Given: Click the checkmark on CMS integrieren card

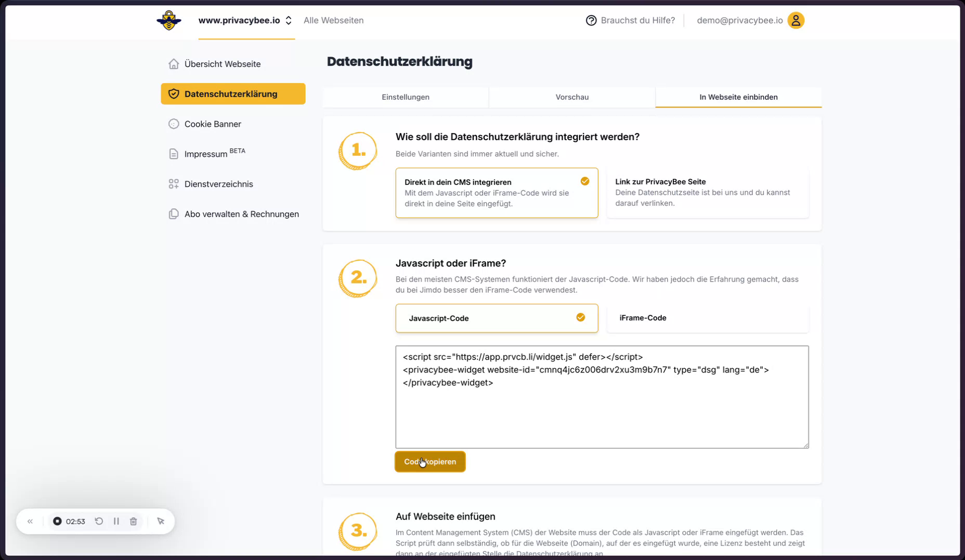Looking at the screenshot, I should pyautogui.click(x=585, y=181).
